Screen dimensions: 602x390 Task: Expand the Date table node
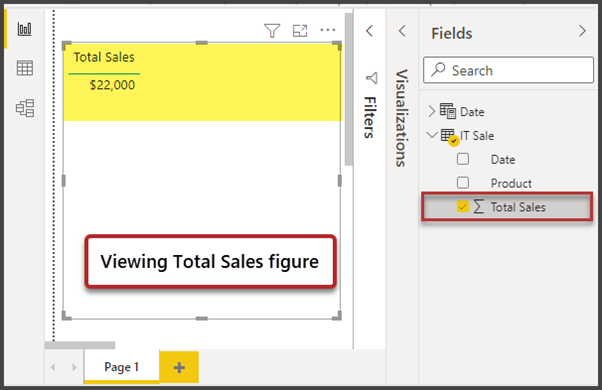click(x=432, y=111)
